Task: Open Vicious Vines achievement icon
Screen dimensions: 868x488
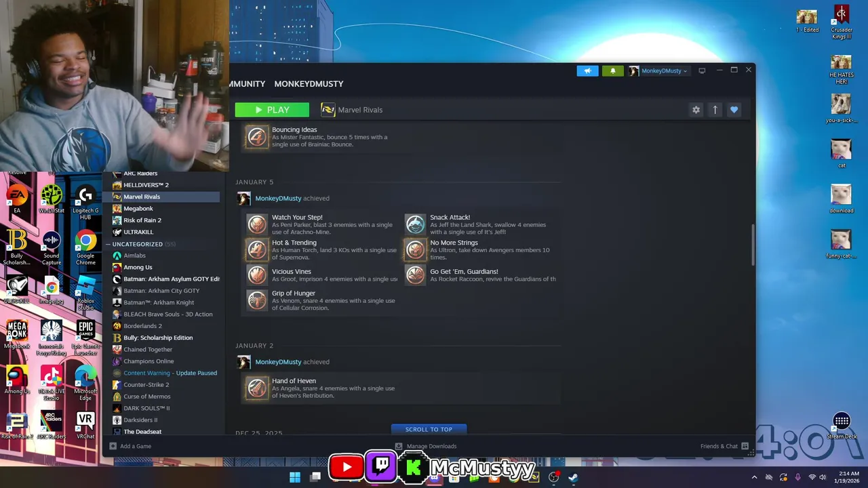Action: [x=256, y=274]
